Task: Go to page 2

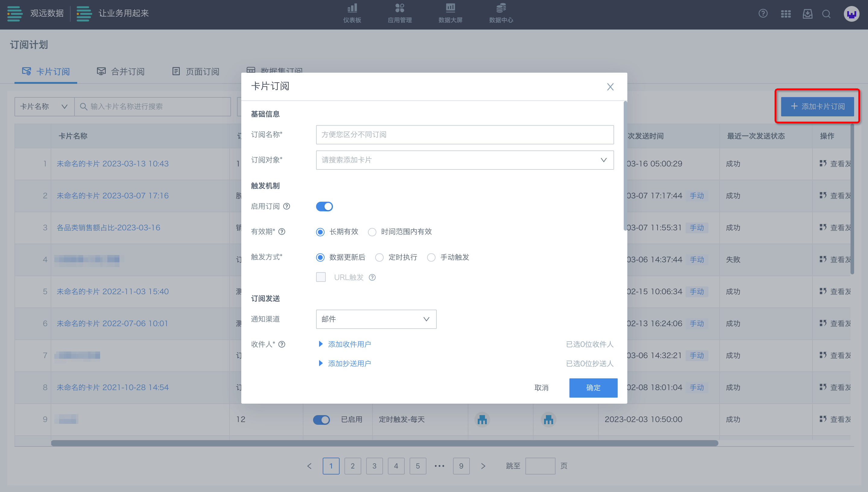Action: click(353, 466)
